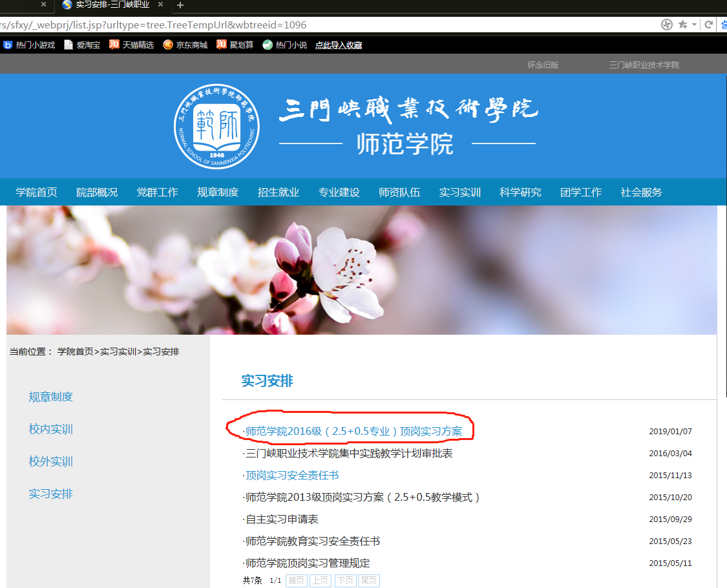
Task: Open the circled 师范学院2016级 顶岗实习方案 article
Action: [353, 432]
